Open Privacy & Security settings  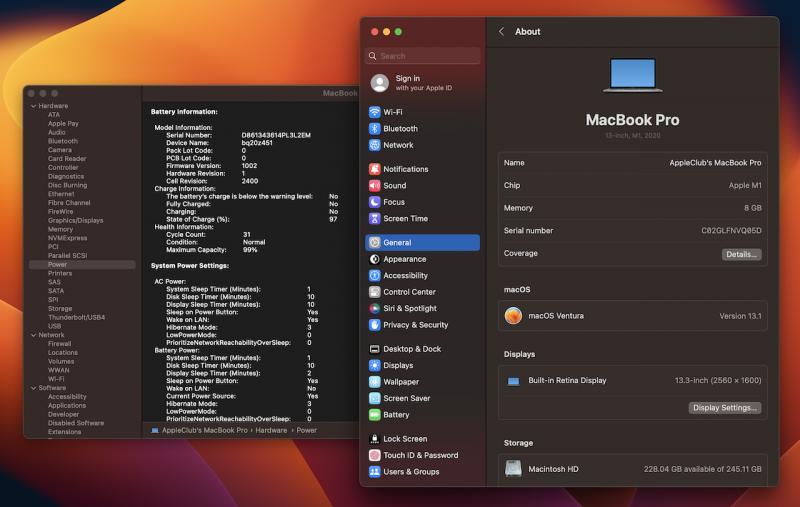click(415, 325)
